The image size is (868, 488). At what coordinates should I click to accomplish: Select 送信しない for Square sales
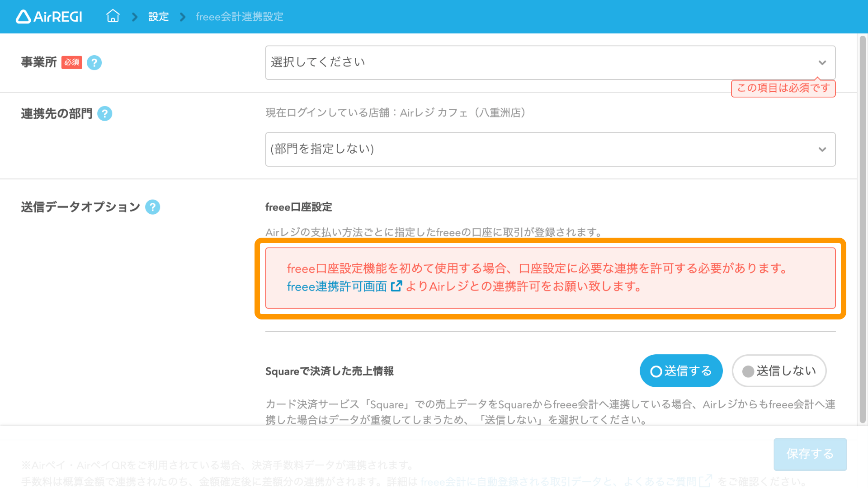[779, 371]
